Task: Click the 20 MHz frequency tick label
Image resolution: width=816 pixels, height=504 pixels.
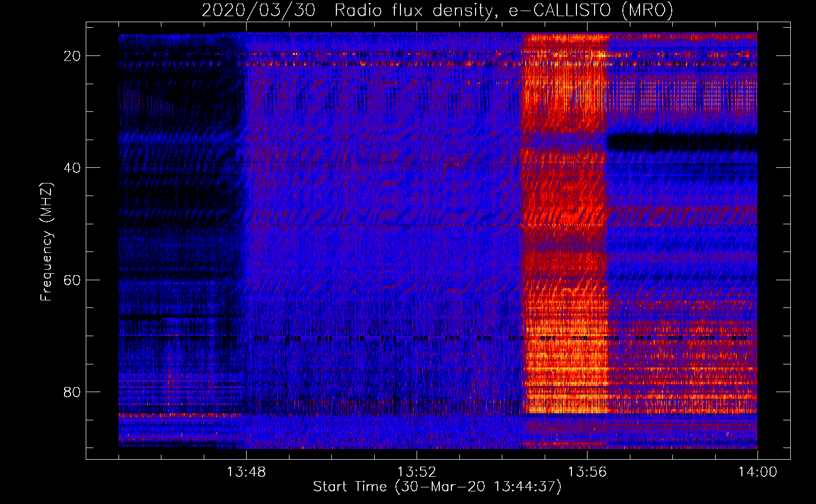Action: pos(72,56)
